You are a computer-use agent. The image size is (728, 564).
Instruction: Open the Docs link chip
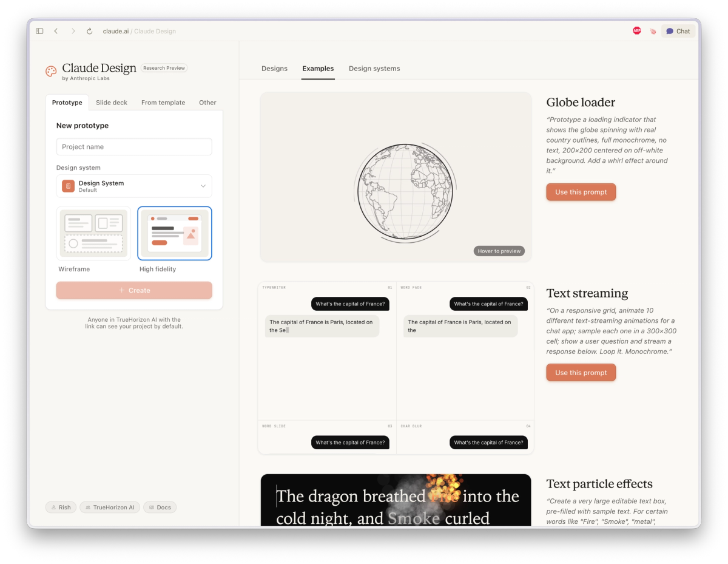pyautogui.click(x=160, y=508)
